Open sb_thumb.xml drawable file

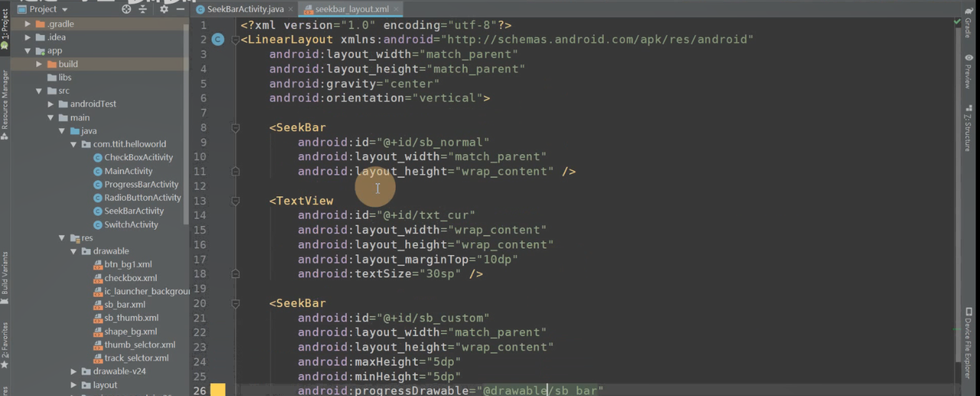pos(126,318)
